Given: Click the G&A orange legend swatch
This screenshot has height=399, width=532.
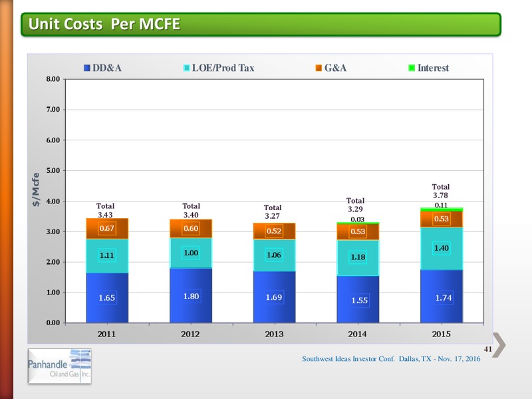Looking at the screenshot, I should point(319,68).
